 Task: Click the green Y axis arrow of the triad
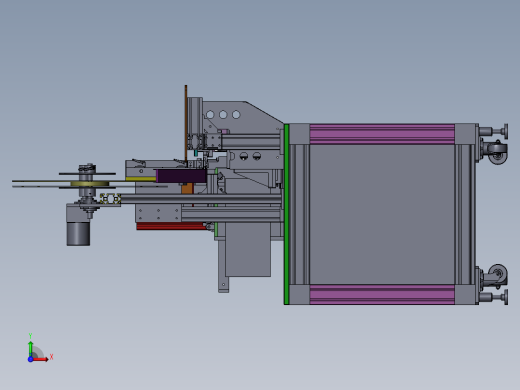[x=31, y=348]
